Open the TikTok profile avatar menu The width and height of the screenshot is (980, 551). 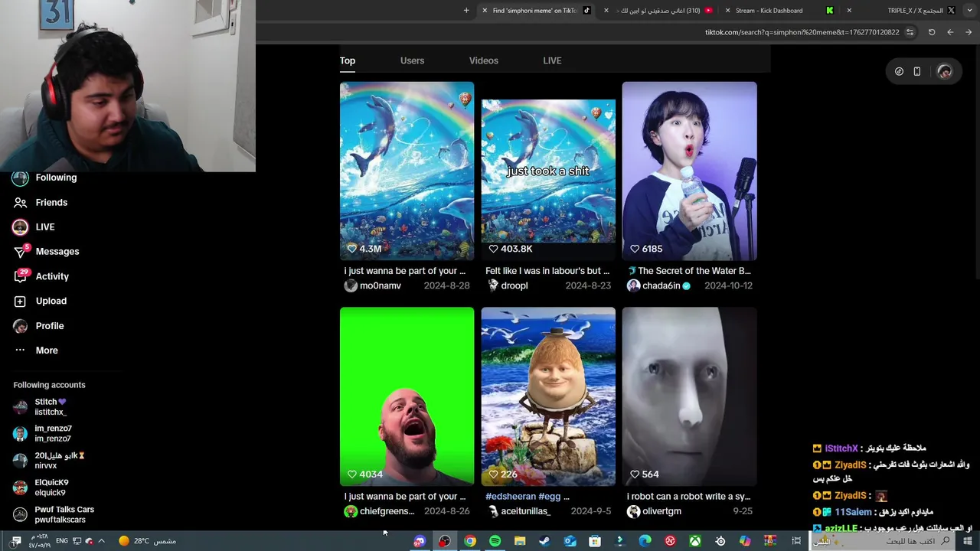[x=944, y=71]
